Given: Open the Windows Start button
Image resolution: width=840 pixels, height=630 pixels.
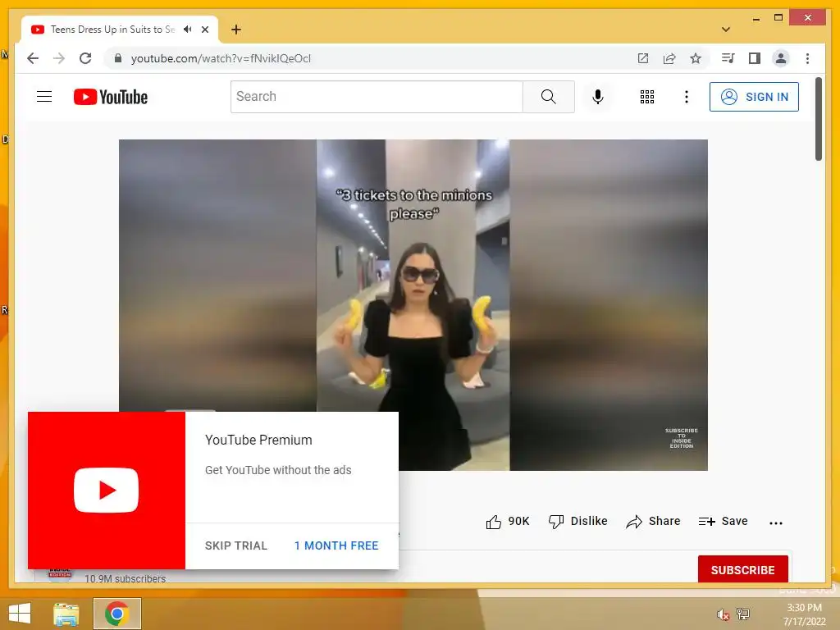Looking at the screenshot, I should point(20,614).
